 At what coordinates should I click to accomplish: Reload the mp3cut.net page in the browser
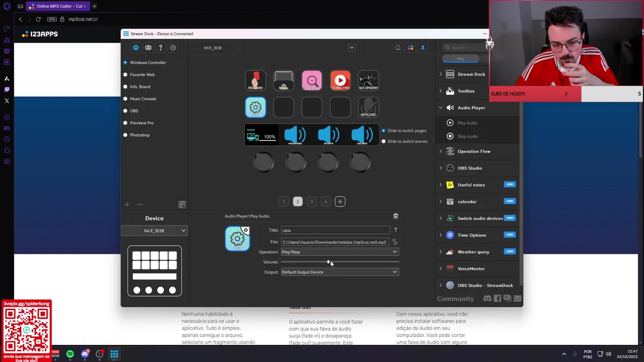click(x=38, y=19)
